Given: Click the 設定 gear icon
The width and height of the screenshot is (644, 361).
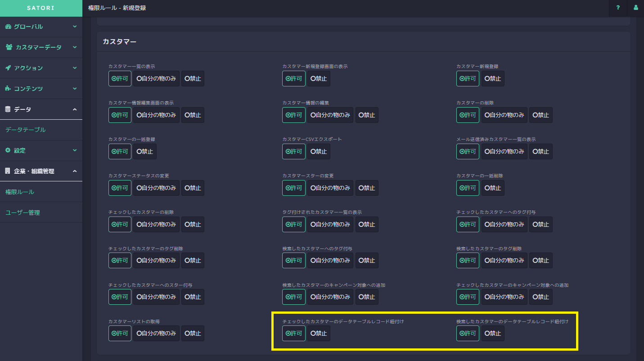Looking at the screenshot, I should pos(8,150).
